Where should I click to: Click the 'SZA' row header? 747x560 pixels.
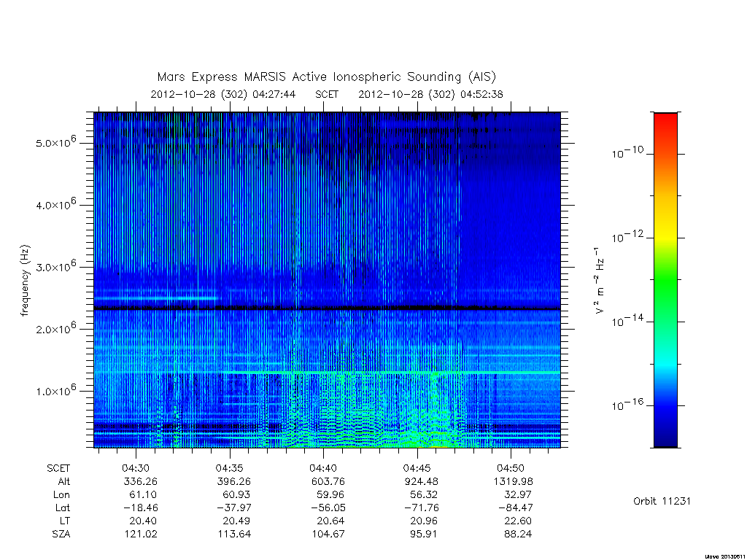(x=61, y=534)
